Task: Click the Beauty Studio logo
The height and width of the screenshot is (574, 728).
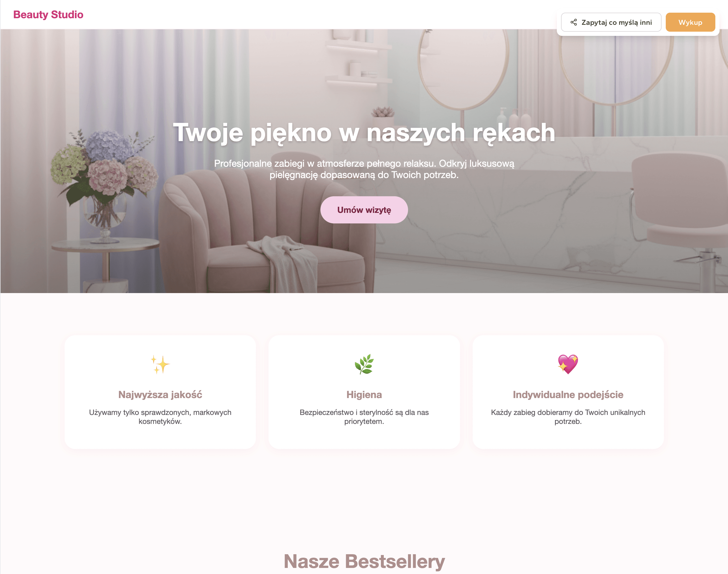Action: (x=48, y=15)
